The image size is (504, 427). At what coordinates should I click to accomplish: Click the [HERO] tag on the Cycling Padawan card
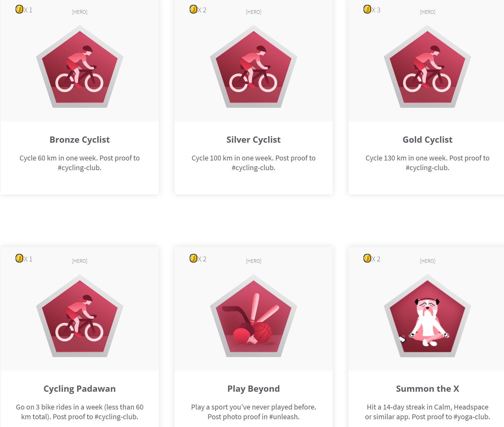pyautogui.click(x=80, y=261)
